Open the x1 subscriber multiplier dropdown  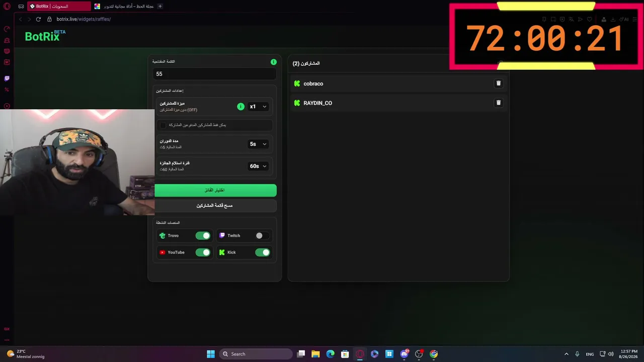pyautogui.click(x=258, y=107)
